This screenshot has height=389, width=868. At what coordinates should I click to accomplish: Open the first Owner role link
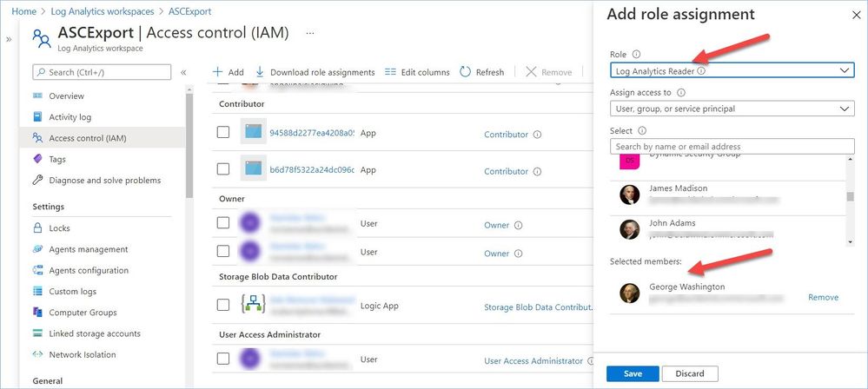[x=496, y=225]
